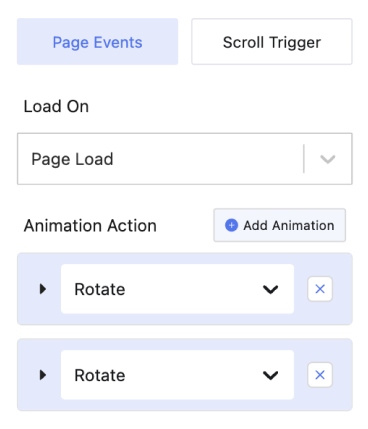Delete the second Rotate animation with X
Viewport: 368px width, 429px height.
[320, 375]
